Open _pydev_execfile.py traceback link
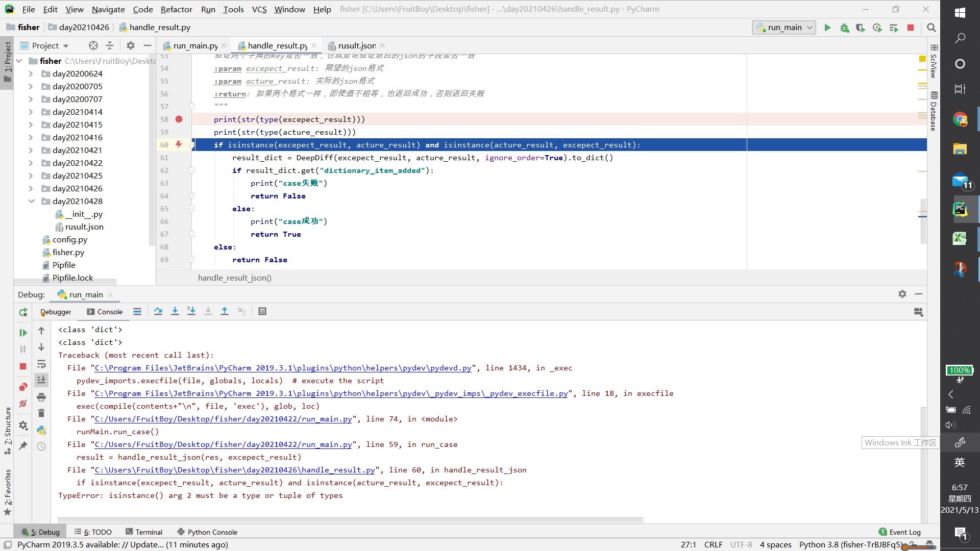 pyautogui.click(x=331, y=393)
